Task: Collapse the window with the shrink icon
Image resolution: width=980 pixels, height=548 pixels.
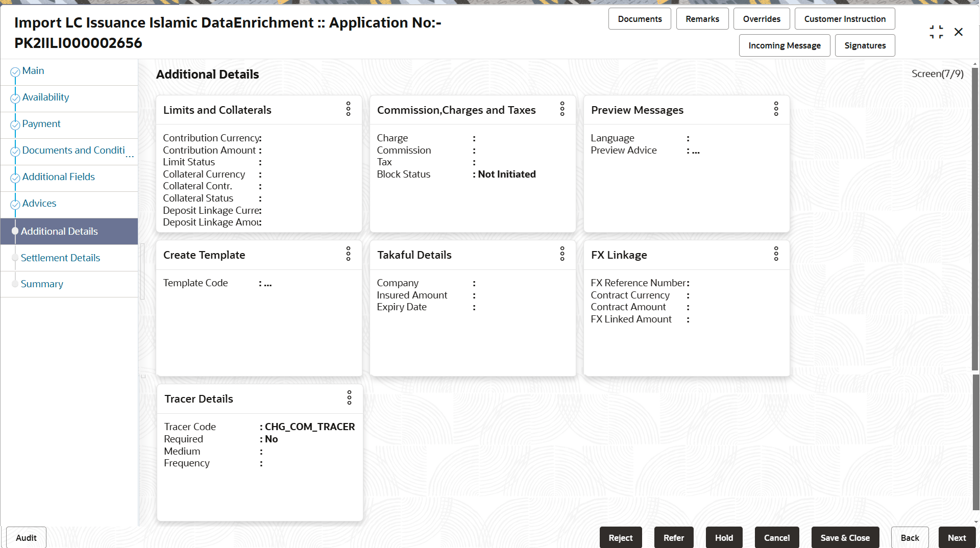Action: coord(936,32)
